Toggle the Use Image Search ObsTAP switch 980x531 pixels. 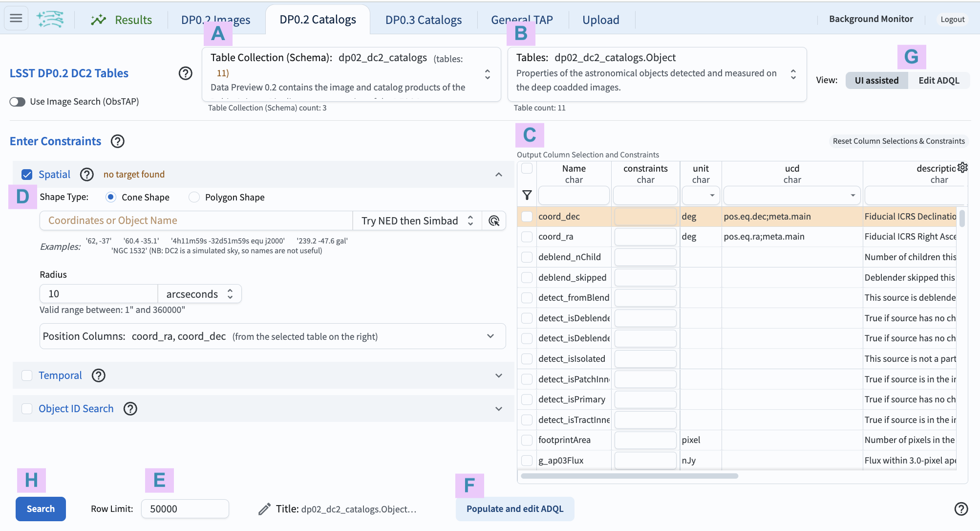coord(18,101)
